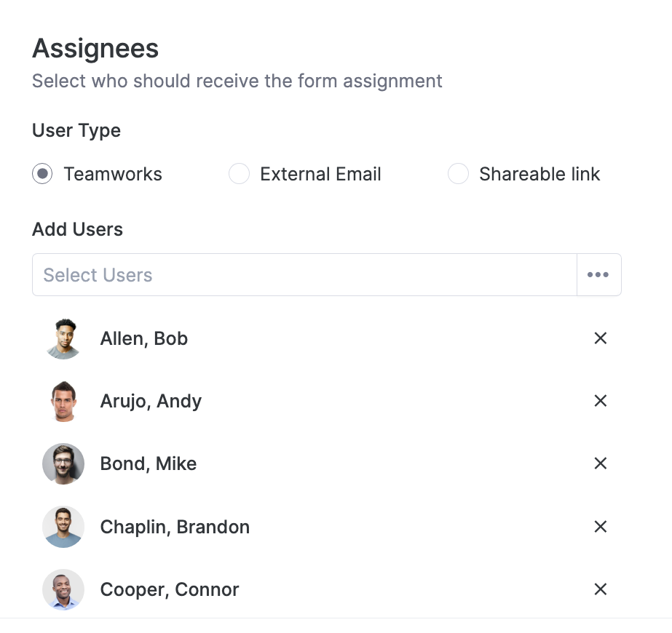
Task: Click Arujo, Andy's avatar thumbnail
Action: point(63,401)
